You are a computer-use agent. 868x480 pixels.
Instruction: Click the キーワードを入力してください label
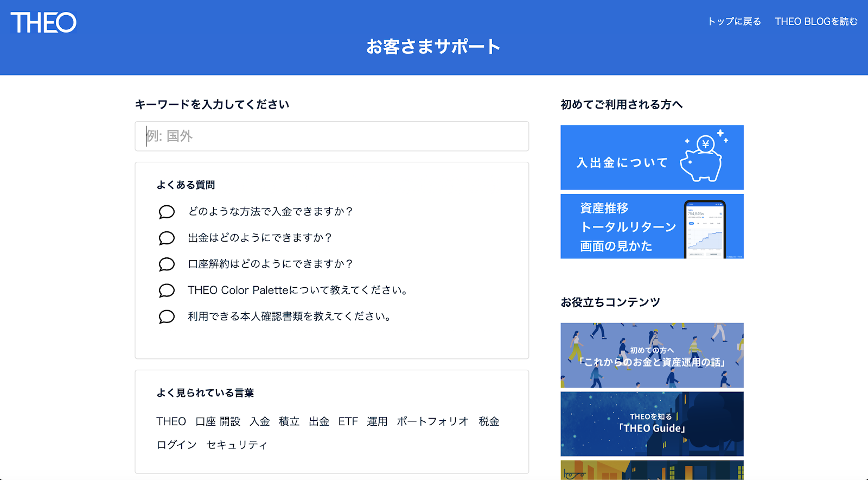(x=212, y=104)
